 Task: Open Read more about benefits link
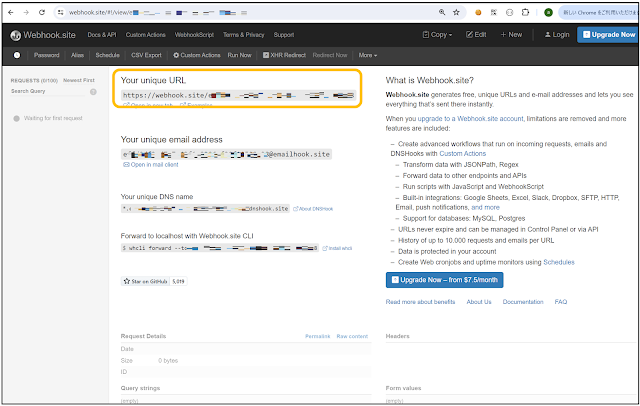(x=420, y=302)
